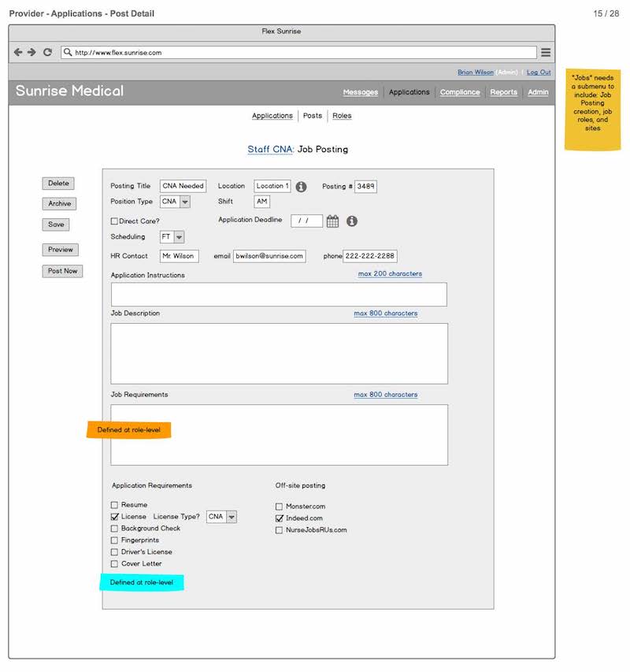Click the Application Deadline date field
Image resolution: width=630 pixels, height=672 pixels.
[306, 221]
